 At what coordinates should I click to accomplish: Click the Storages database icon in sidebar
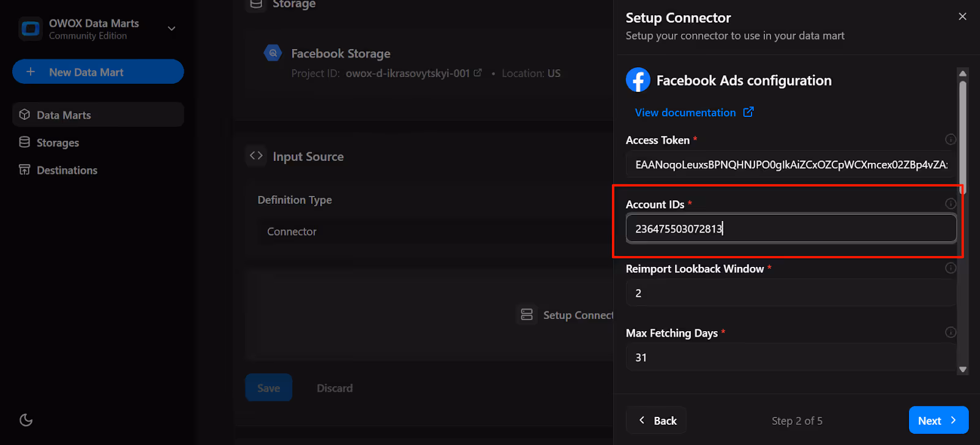[x=24, y=142]
